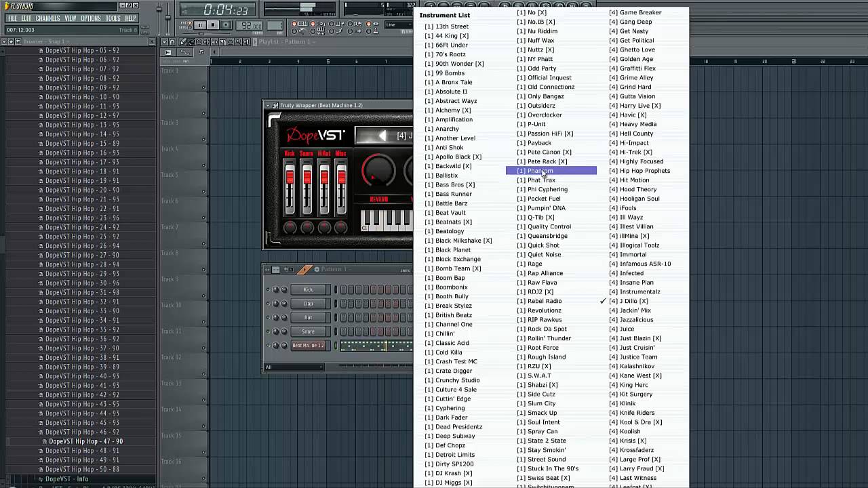Toggle the Kick channel select indicator
Viewport: 868px width, 488px height.
335,290
